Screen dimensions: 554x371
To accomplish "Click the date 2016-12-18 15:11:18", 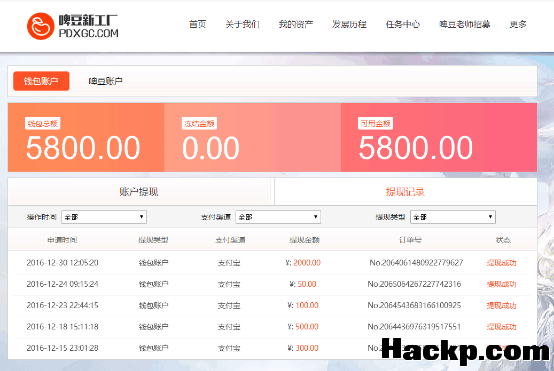I will pos(63,326).
